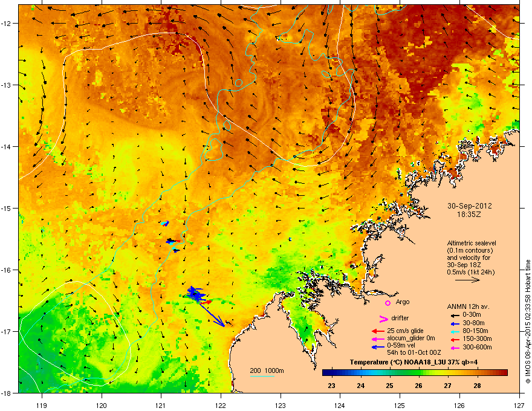
Task: Click the '25 cm/s glide' legend label
Action: 406,331
